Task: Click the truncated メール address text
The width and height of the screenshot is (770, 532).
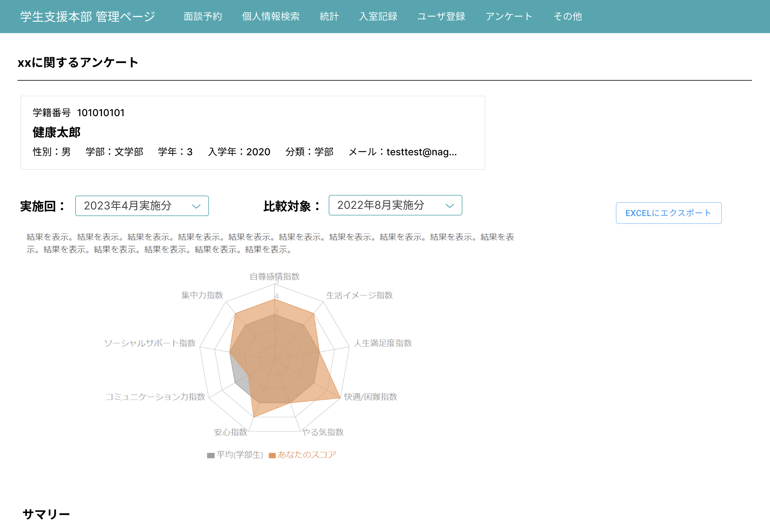Action: point(421,152)
